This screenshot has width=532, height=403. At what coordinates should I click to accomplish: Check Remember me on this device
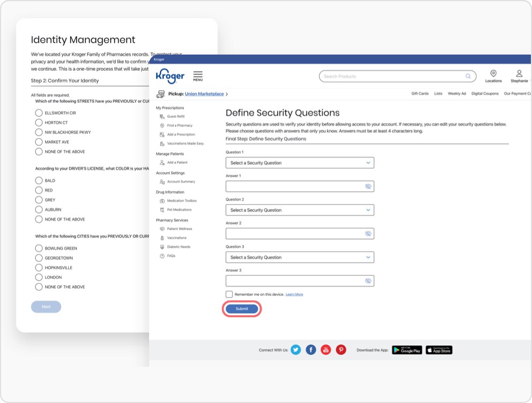click(x=230, y=294)
